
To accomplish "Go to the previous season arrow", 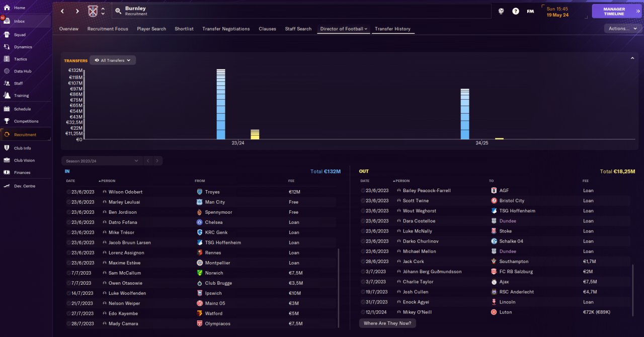I will click(148, 161).
